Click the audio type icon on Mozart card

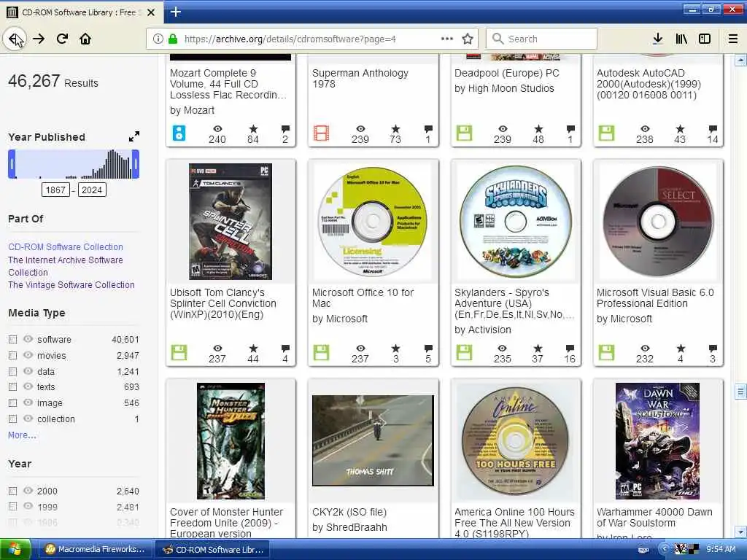(179, 133)
